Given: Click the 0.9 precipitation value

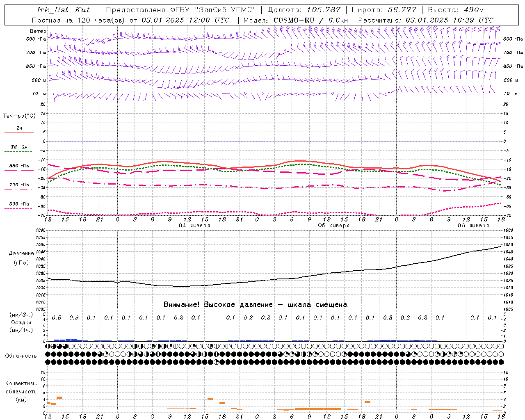Looking at the screenshot, I should pyautogui.click(x=74, y=317).
